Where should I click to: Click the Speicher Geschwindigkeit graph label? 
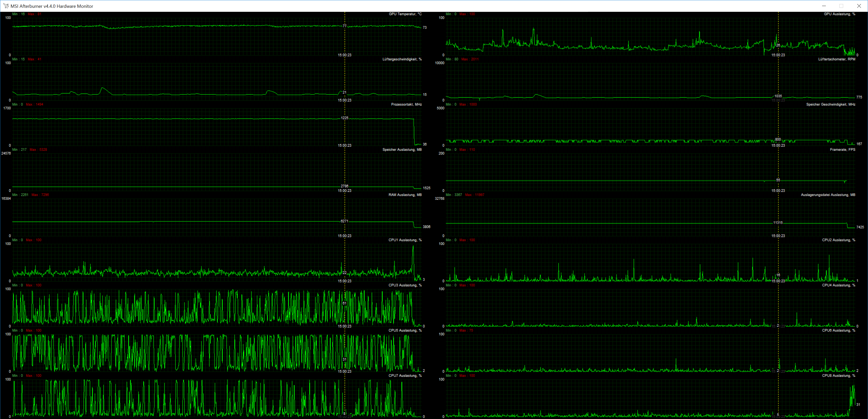coord(831,104)
